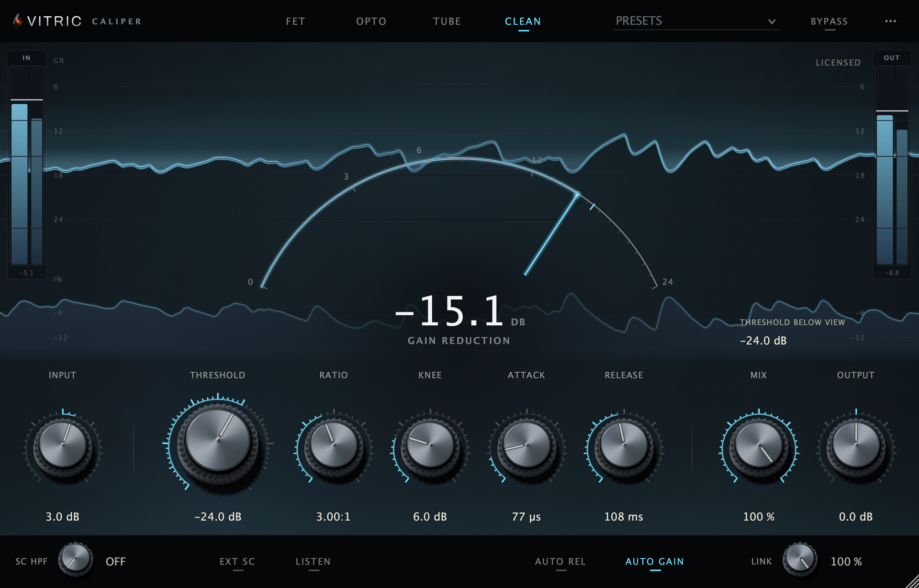
Task: Click the SC HPF knob
Action: click(x=76, y=559)
